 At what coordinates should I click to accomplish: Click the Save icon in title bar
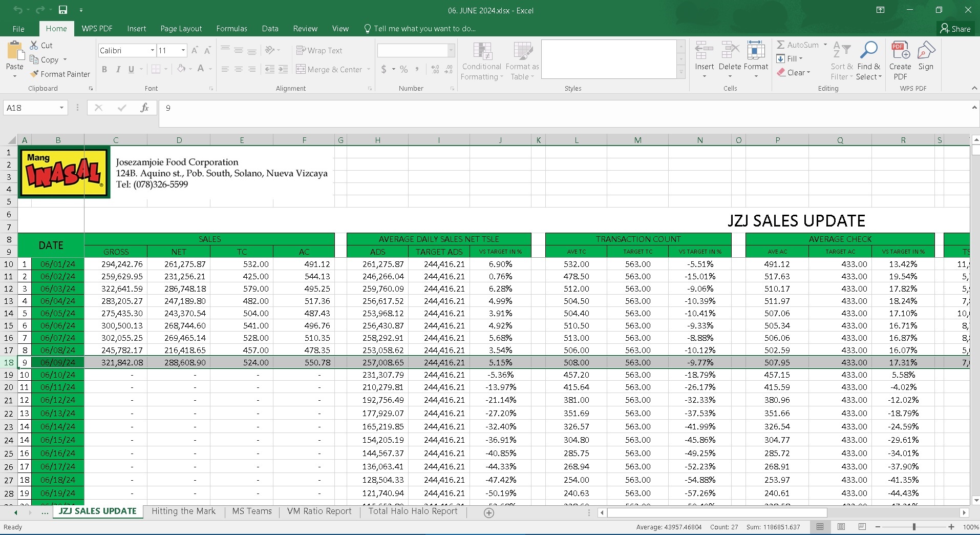tap(63, 10)
